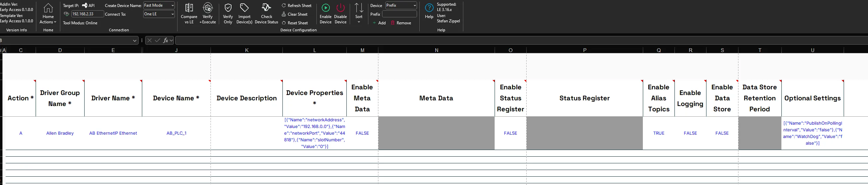The image size is (868, 185).
Task: Click Status Register header cell
Action: pos(585,98)
